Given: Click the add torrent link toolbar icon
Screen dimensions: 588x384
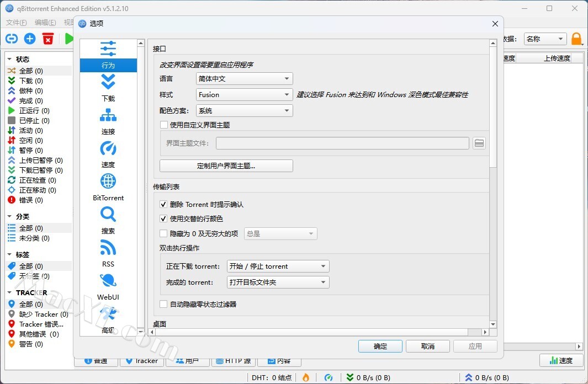Looking at the screenshot, I should coord(12,39).
